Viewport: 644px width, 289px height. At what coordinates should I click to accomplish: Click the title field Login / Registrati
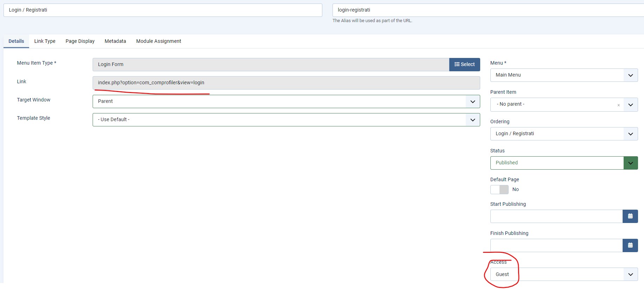(163, 10)
